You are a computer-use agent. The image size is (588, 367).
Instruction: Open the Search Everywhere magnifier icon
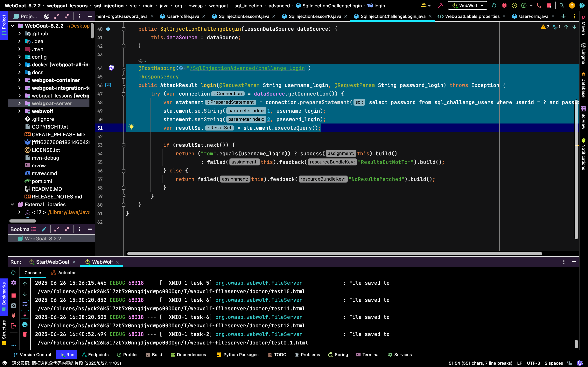tap(562, 5)
